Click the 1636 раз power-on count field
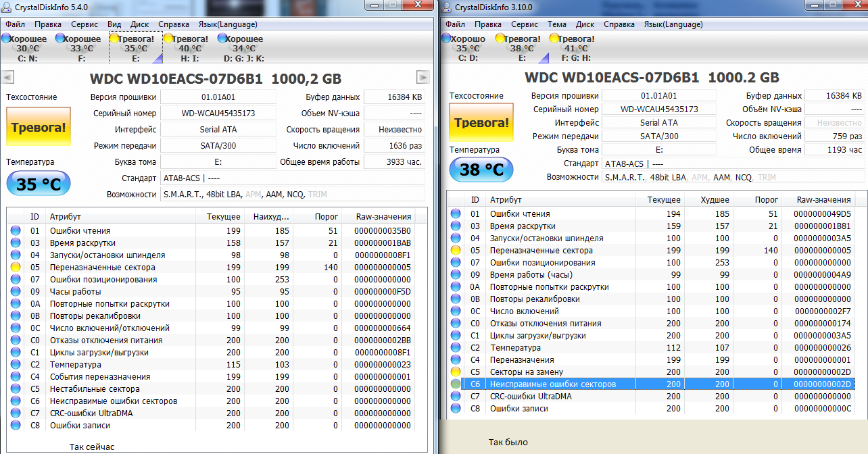 point(394,145)
